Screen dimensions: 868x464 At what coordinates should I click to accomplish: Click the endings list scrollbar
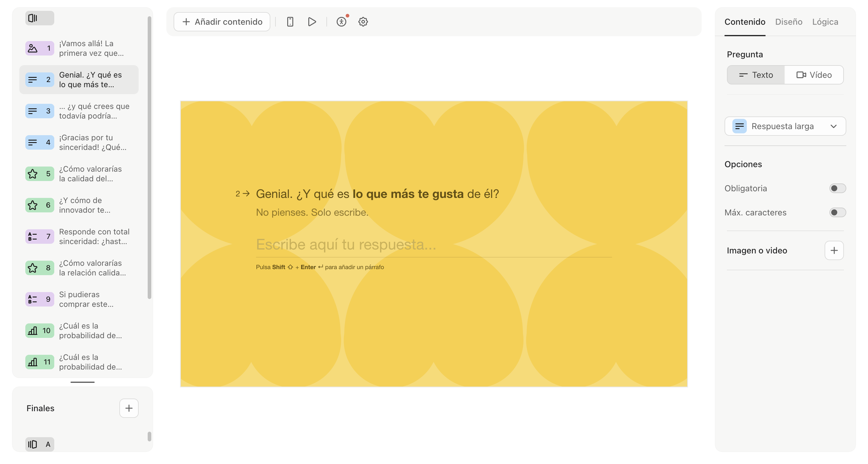pyautogui.click(x=149, y=436)
